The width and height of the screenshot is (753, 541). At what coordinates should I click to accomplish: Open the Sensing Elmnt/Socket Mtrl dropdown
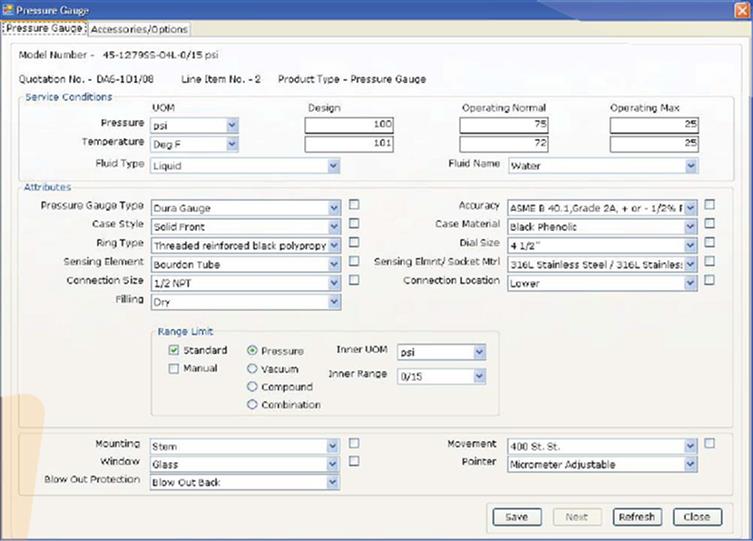click(x=602, y=264)
